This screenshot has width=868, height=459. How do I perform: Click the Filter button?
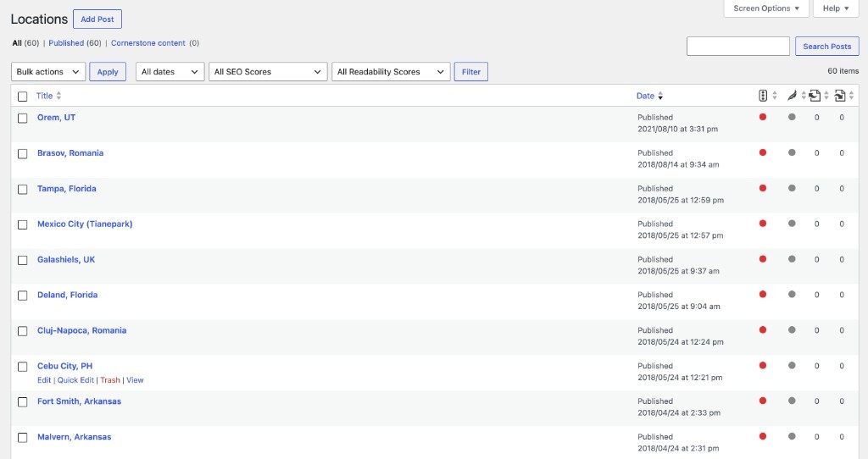(471, 71)
